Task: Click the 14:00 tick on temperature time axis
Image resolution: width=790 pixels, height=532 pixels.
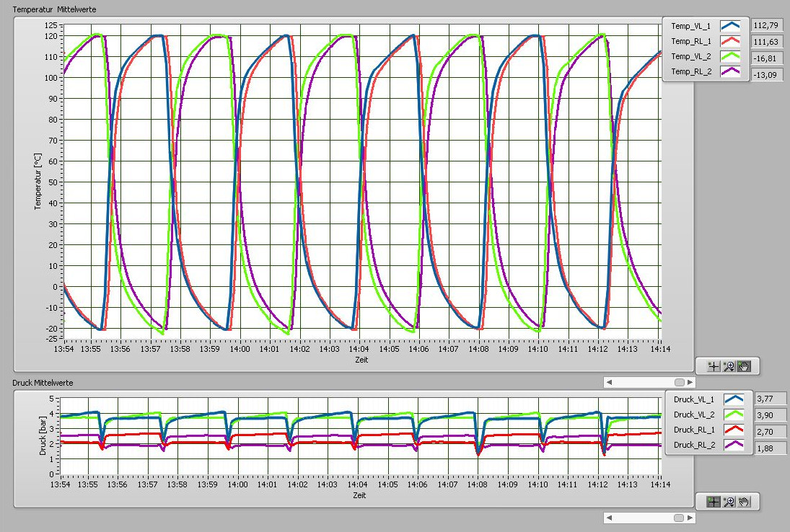Action: [240, 349]
